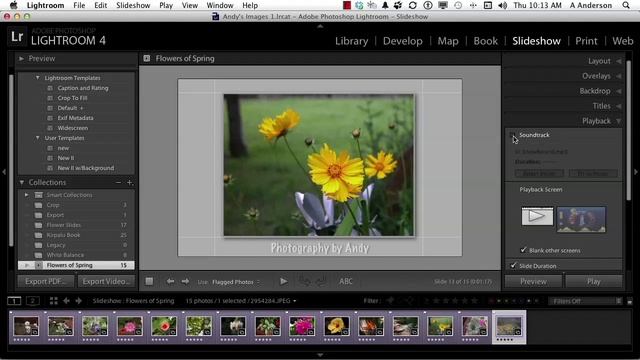Screen dimensions: 640x360
Task: Go forward using filmstrip right arrow
Action: tap(79, 301)
